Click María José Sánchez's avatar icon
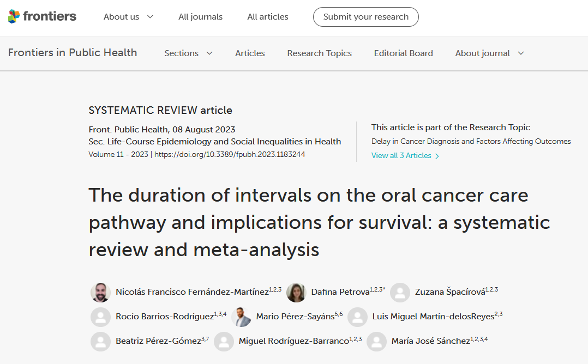The width and height of the screenshot is (588, 364). (376, 341)
